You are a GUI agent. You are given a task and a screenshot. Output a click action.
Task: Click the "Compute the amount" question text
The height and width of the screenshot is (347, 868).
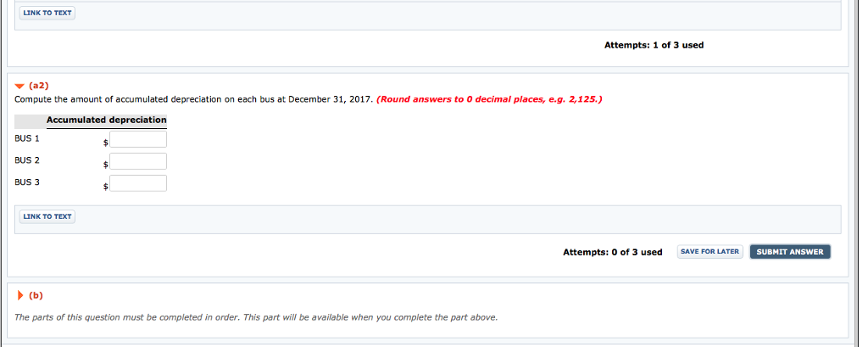pyautogui.click(x=193, y=99)
